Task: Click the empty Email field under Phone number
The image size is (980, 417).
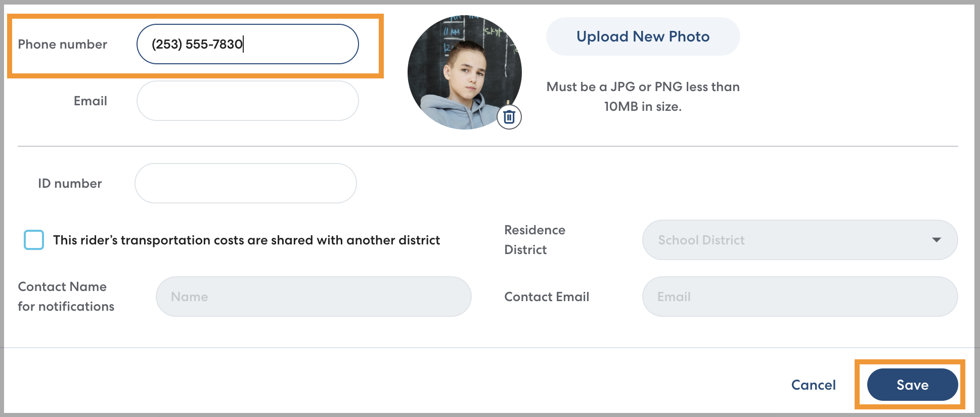Action: tap(247, 101)
